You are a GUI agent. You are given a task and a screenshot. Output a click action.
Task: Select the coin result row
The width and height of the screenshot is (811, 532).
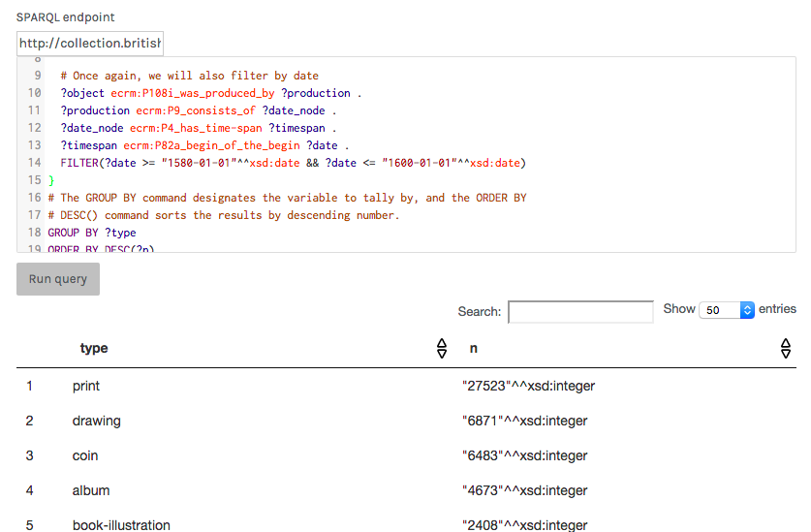[x=85, y=455]
